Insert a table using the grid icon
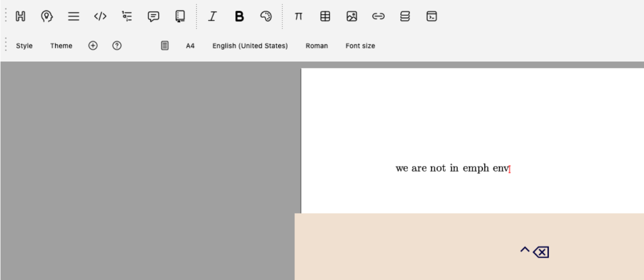Image resolution: width=644 pixels, height=280 pixels. tap(325, 17)
